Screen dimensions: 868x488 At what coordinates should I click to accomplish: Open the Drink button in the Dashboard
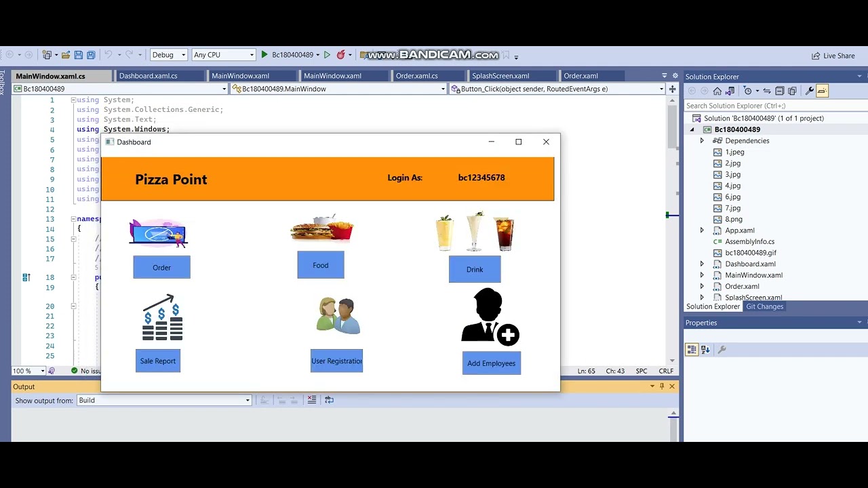tap(475, 269)
